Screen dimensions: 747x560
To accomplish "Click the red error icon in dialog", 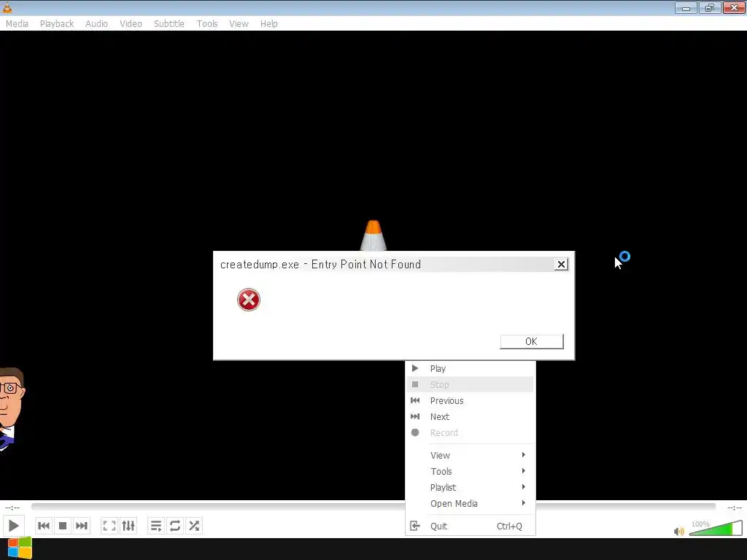I will click(x=249, y=300).
